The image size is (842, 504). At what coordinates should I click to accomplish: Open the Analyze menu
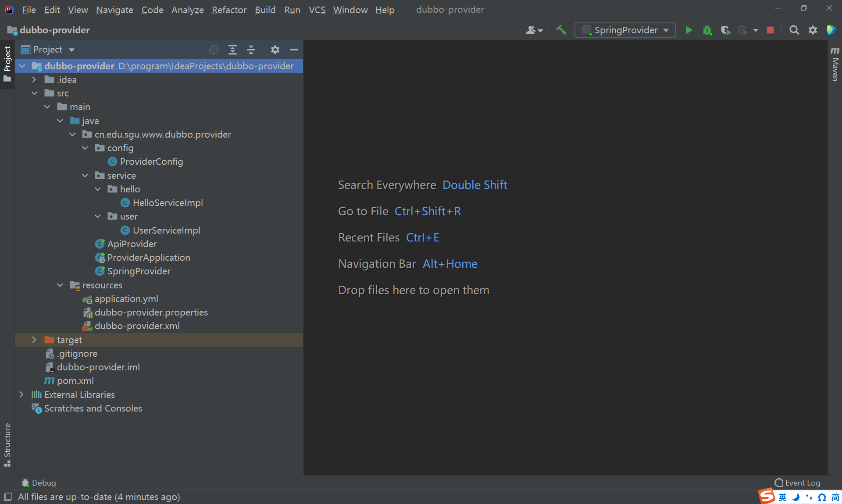pyautogui.click(x=187, y=10)
